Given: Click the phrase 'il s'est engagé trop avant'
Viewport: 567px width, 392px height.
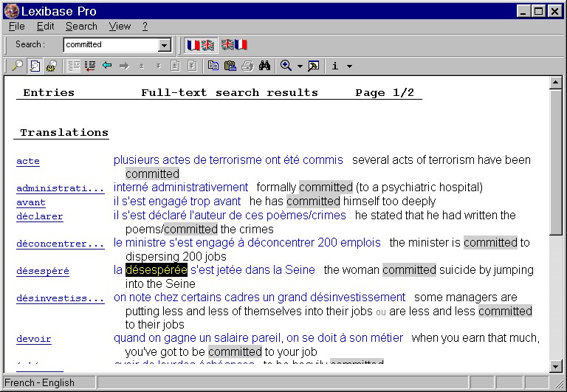Looking at the screenshot, I should [x=177, y=201].
